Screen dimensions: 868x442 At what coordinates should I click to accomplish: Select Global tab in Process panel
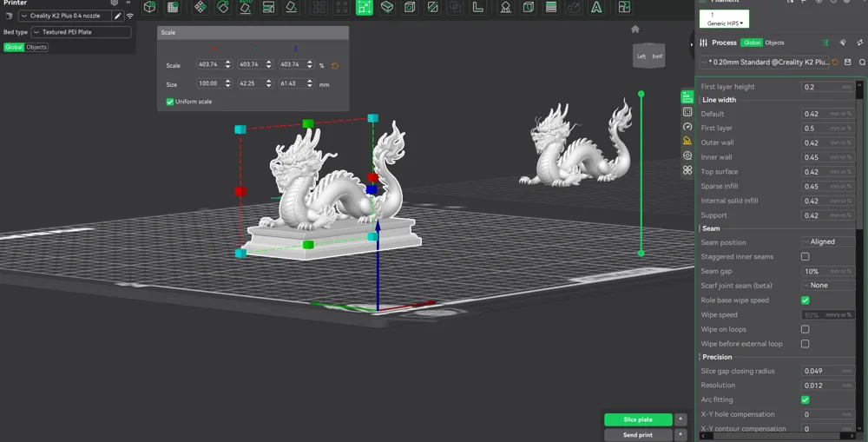(x=752, y=43)
